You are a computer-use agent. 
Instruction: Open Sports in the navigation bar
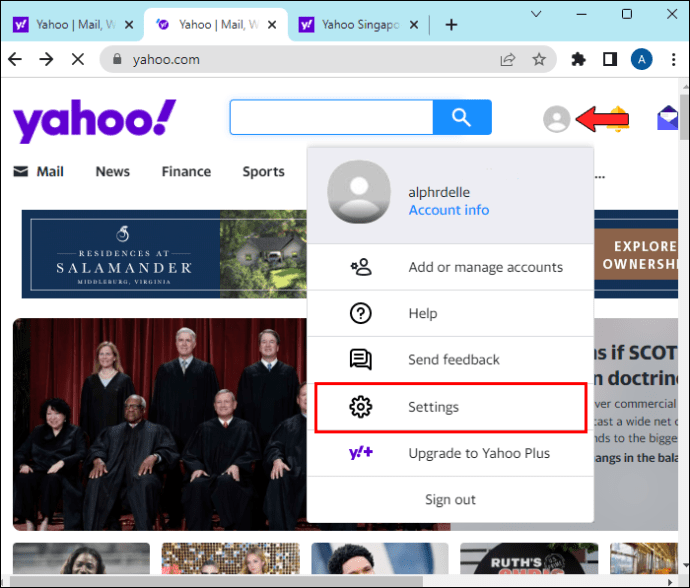tap(264, 171)
